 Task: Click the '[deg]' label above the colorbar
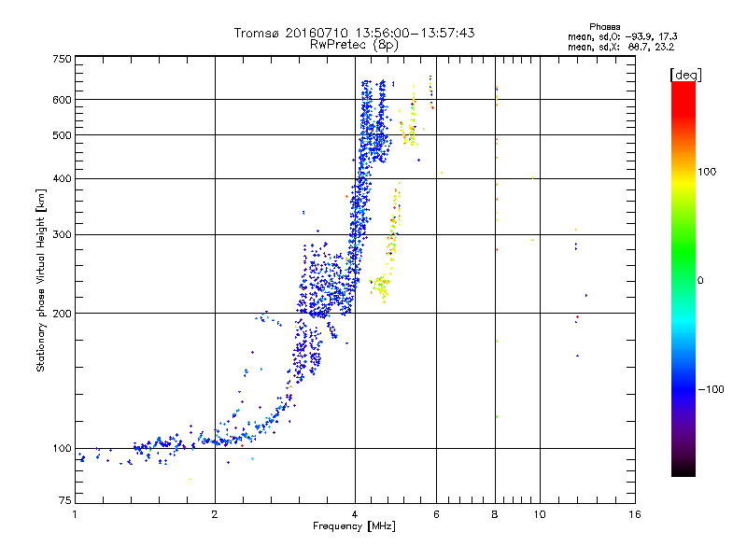pos(685,75)
